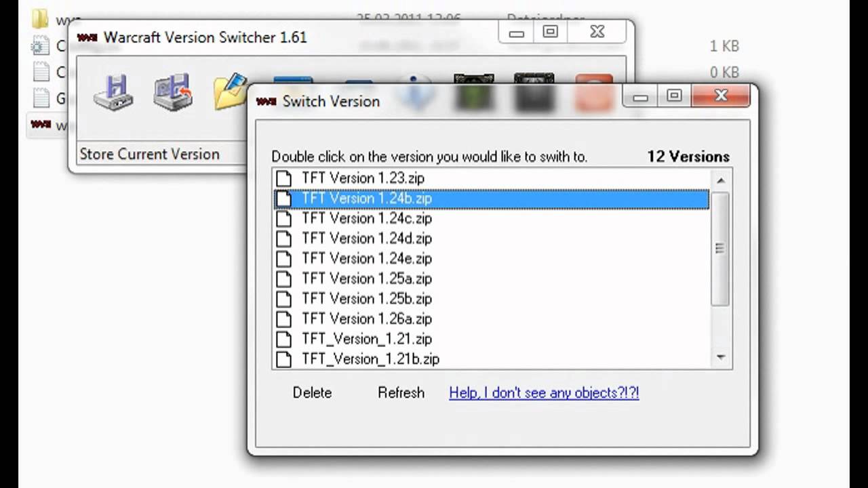
Task: Select TFT Version 1.24b.zip in the list
Action: [x=491, y=199]
